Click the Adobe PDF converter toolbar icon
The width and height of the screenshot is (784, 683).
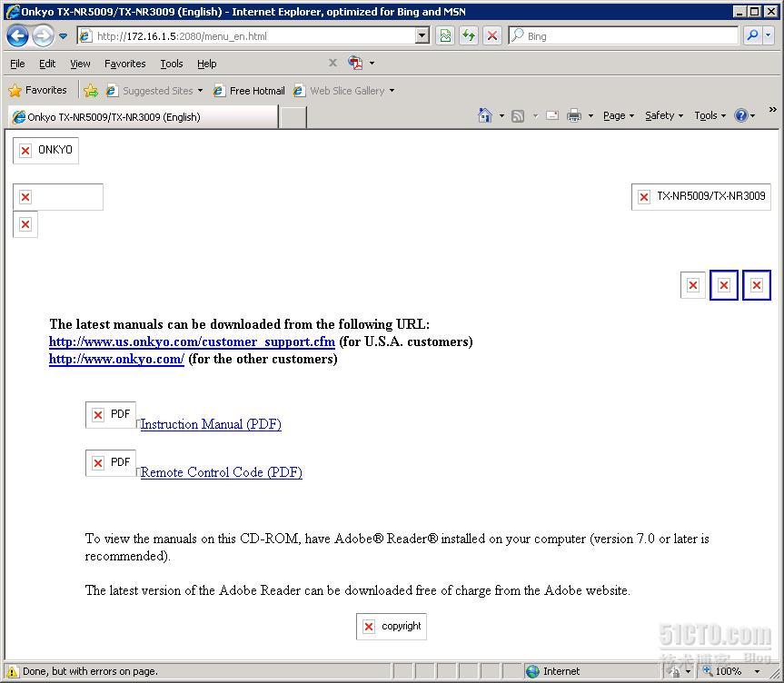pyautogui.click(x=355, y=63)
